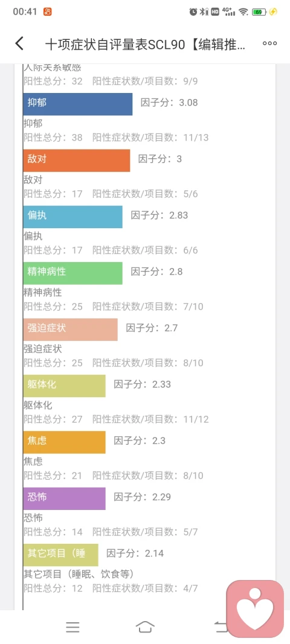
Task: Tap the 其它项目 bar at the bottom
Action: 61,555
